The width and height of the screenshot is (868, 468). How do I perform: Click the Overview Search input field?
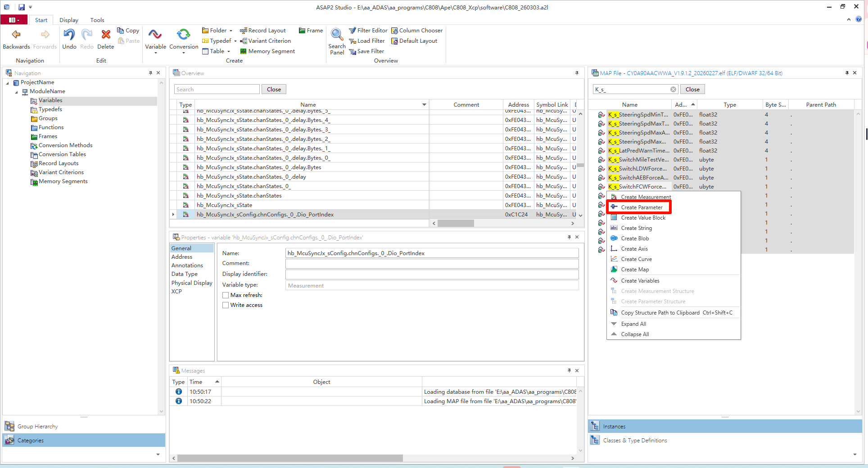click(217, 90)
